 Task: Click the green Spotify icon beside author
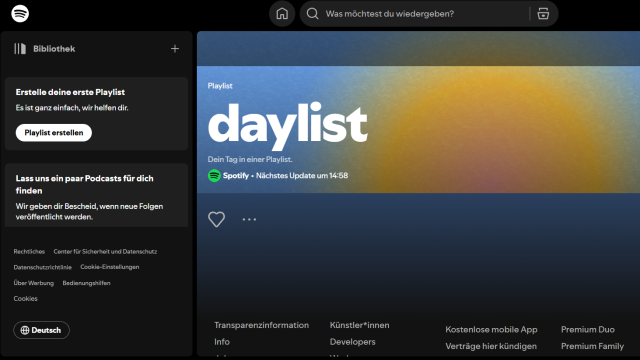[x=214, y=176]
